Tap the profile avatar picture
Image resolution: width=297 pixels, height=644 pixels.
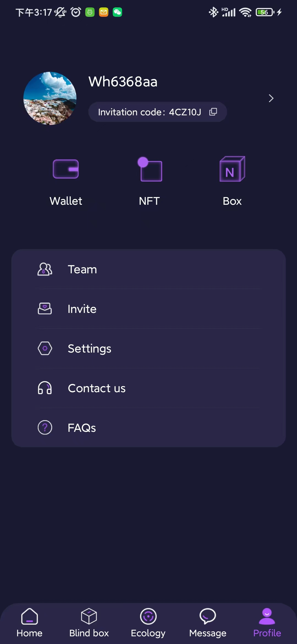50,98
